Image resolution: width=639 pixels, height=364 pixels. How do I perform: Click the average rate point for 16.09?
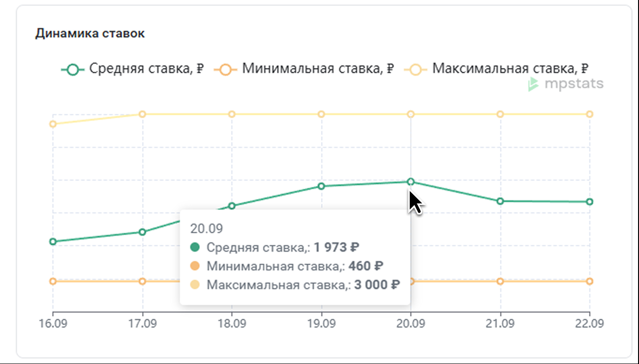click(53, 241)
